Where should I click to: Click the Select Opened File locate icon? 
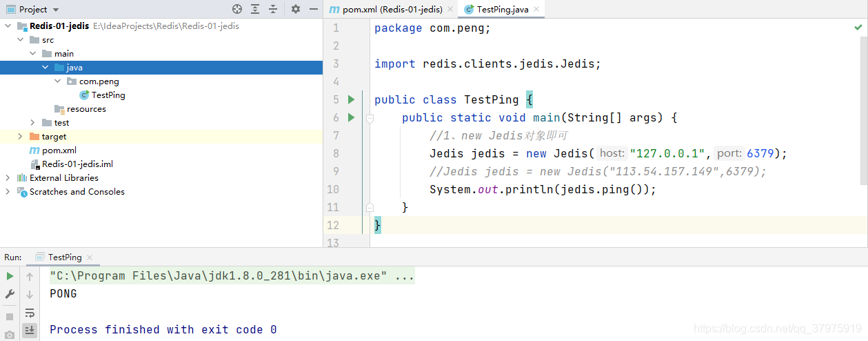[237, 9]
